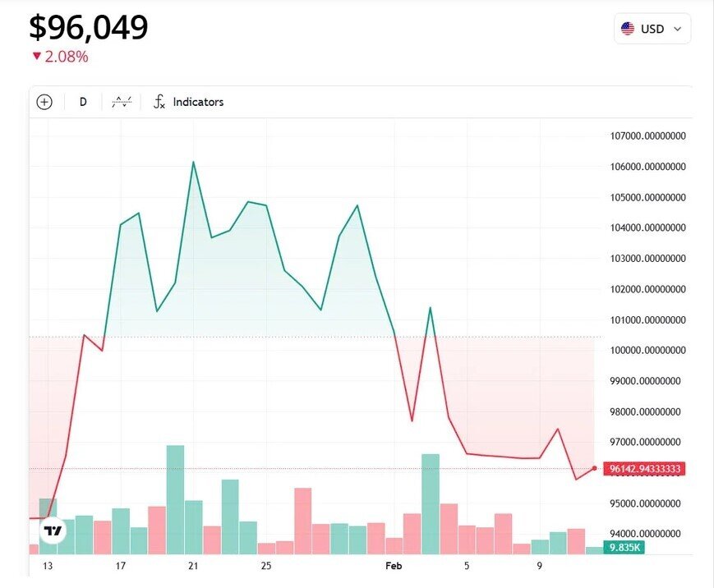Click the 106000.00000000 axis label
Screen dimensions: 714x588
pos(647,167)
